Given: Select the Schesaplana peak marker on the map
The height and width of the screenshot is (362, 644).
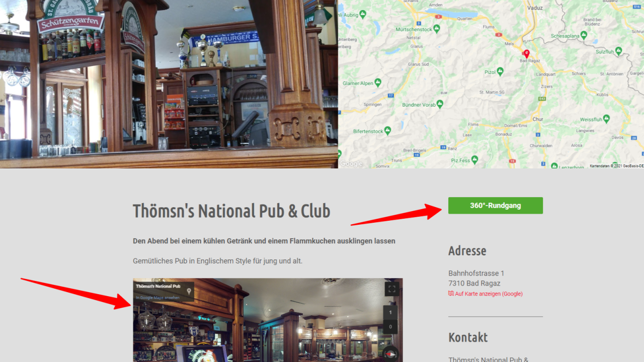Looking at the screenshot, I should point(584,35).
